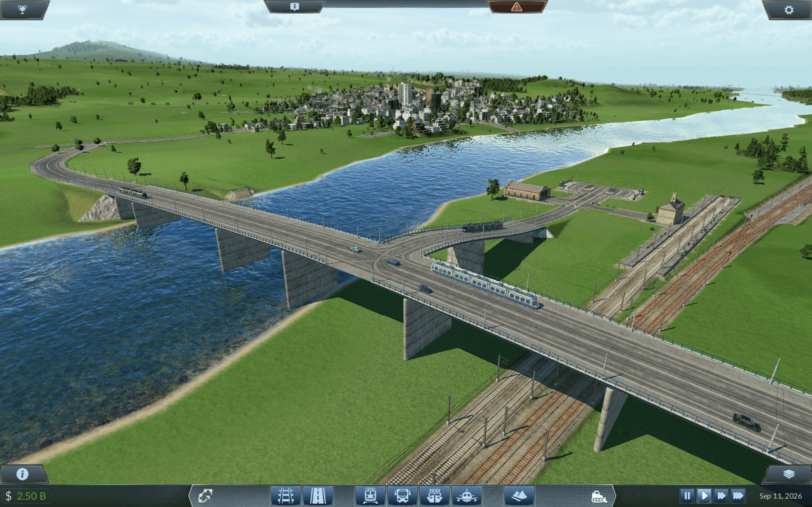Open the train station building menu

coord(370,496)
